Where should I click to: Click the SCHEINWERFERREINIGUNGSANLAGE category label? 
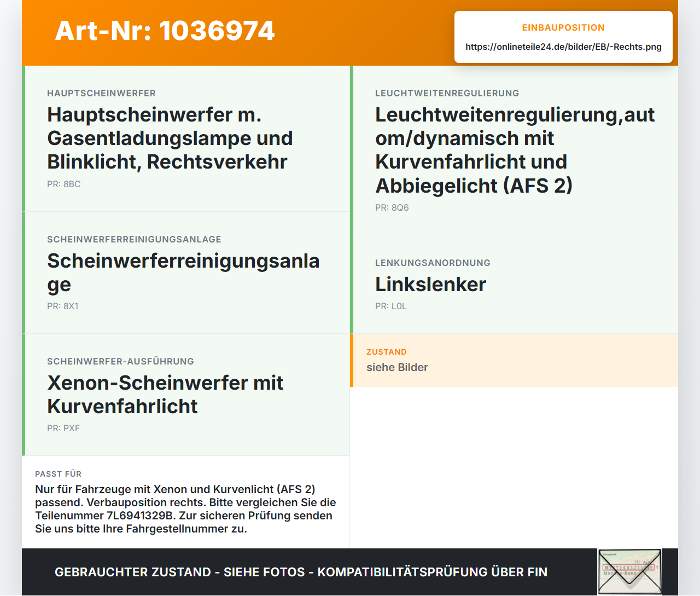pyautogui.click(x=134, y=240)
